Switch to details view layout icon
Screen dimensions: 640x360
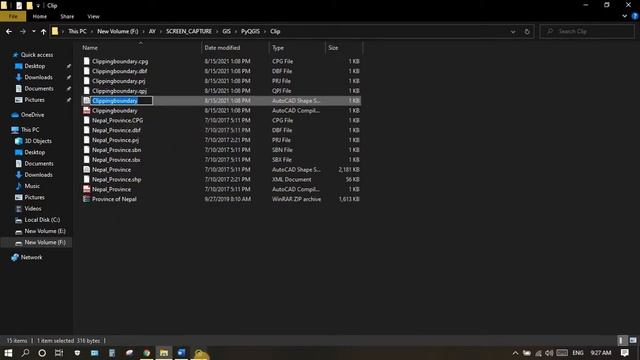point(621,340)
